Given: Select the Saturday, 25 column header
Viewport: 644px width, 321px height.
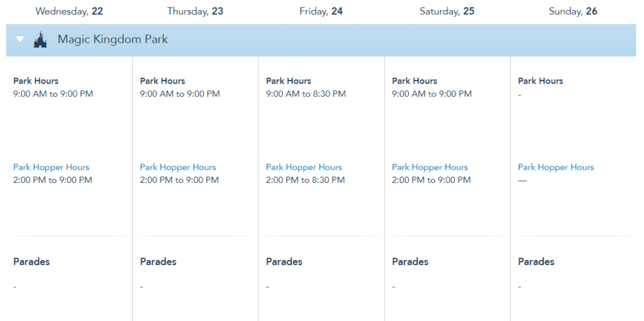Looking at the screenshot, I should tap(447, 11).
